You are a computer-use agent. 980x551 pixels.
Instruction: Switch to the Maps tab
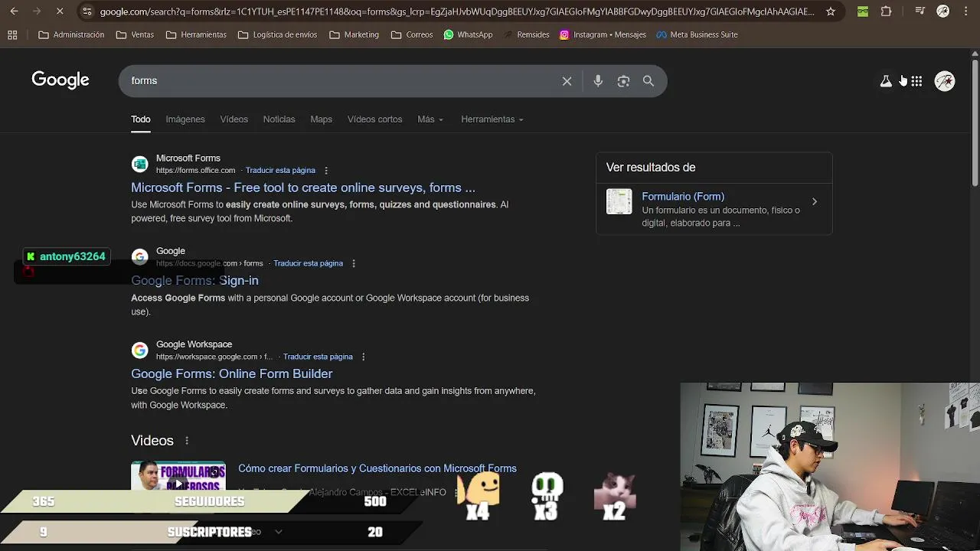coord(321,119)
